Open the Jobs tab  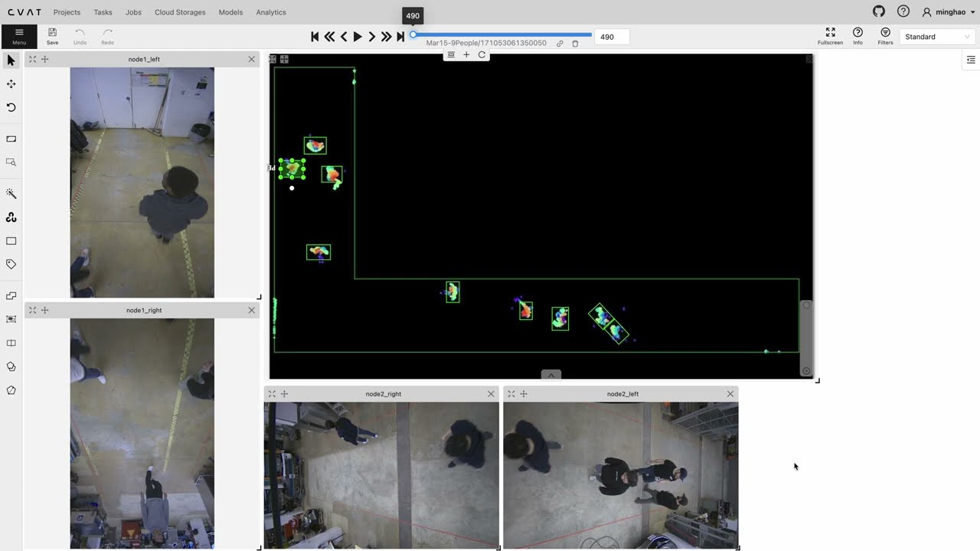[x=134, y=12]
